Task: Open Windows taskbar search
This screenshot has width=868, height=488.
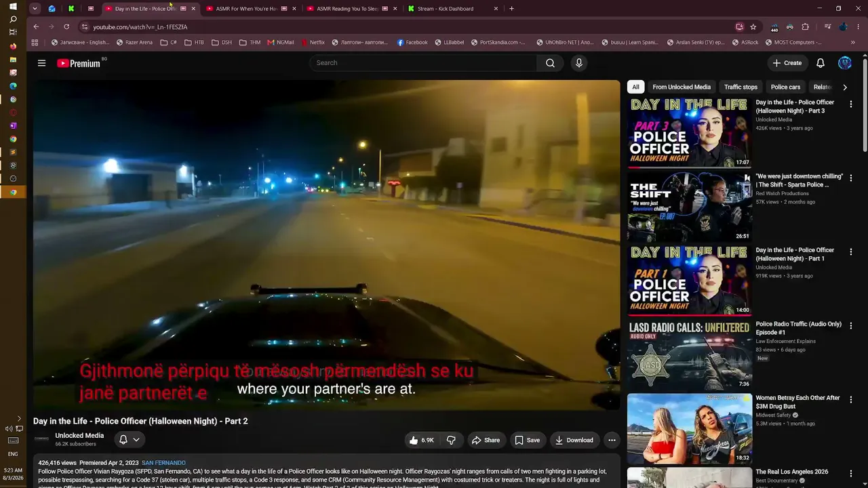Action: (x=13, y=20)
